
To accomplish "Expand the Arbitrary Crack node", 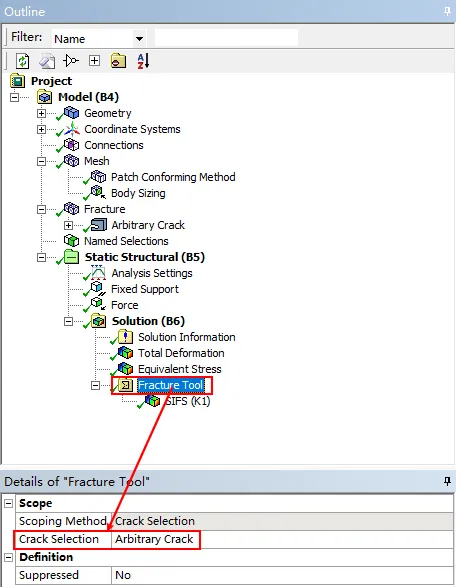I will [x=68, y=225].
